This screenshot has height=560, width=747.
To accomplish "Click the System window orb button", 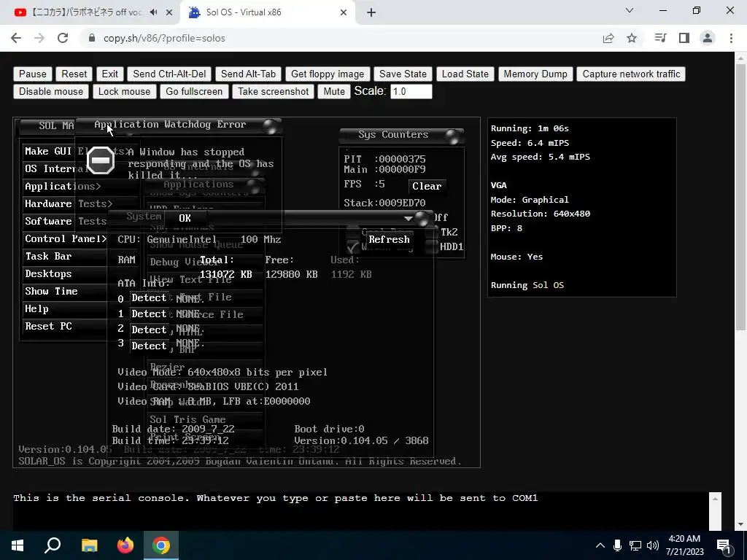I will tap(422, 218).
